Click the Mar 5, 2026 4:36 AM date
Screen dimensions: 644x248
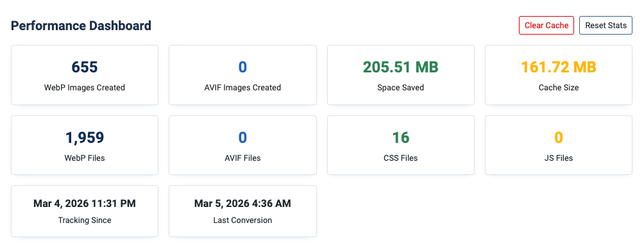click(x=242, y=204)
